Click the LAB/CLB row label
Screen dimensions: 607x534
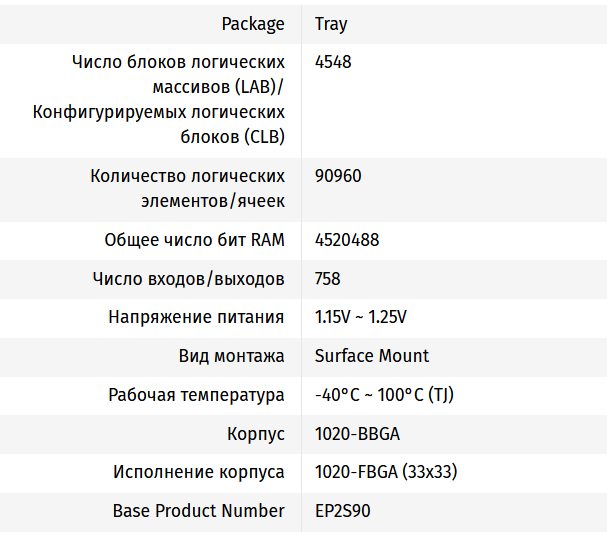160,99
